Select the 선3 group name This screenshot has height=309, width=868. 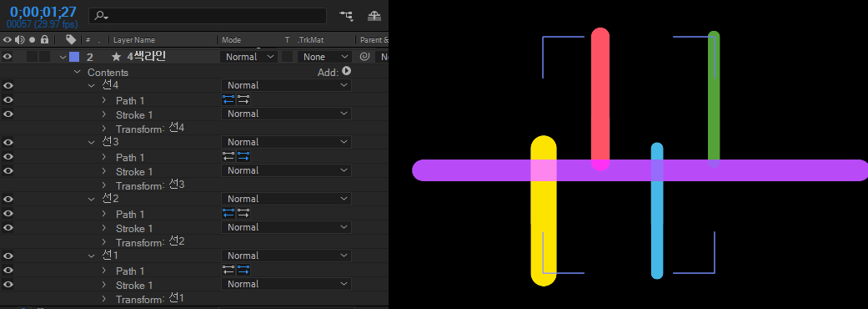tap(111, 142)
